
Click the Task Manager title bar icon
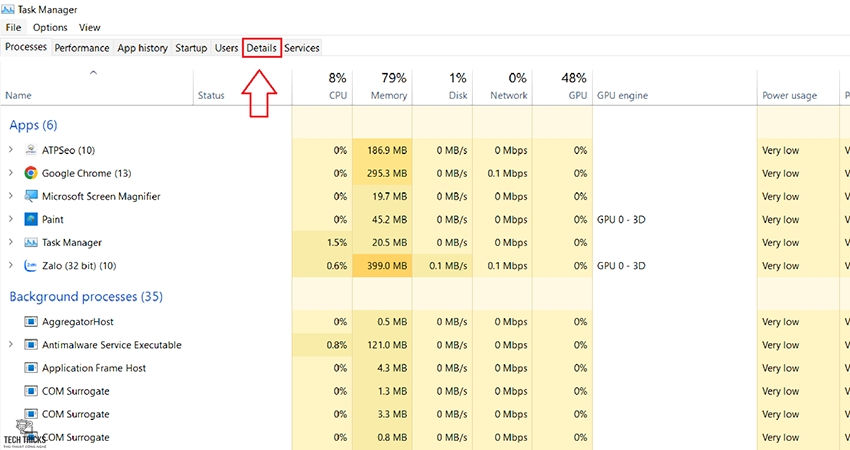click(x=8, y=9)
